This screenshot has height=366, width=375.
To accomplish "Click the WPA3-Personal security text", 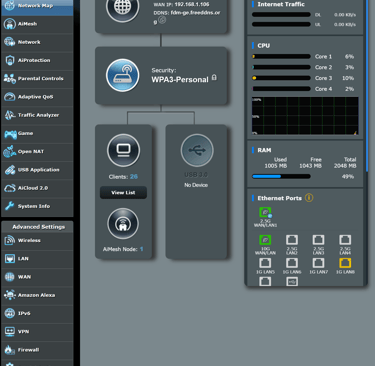I will (180, 80).
